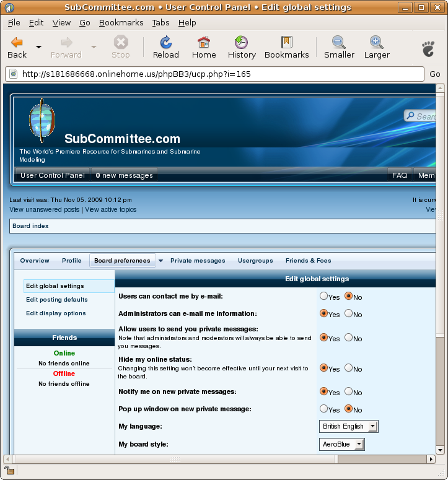Open the My language dropdown

[x=349, y=427]
